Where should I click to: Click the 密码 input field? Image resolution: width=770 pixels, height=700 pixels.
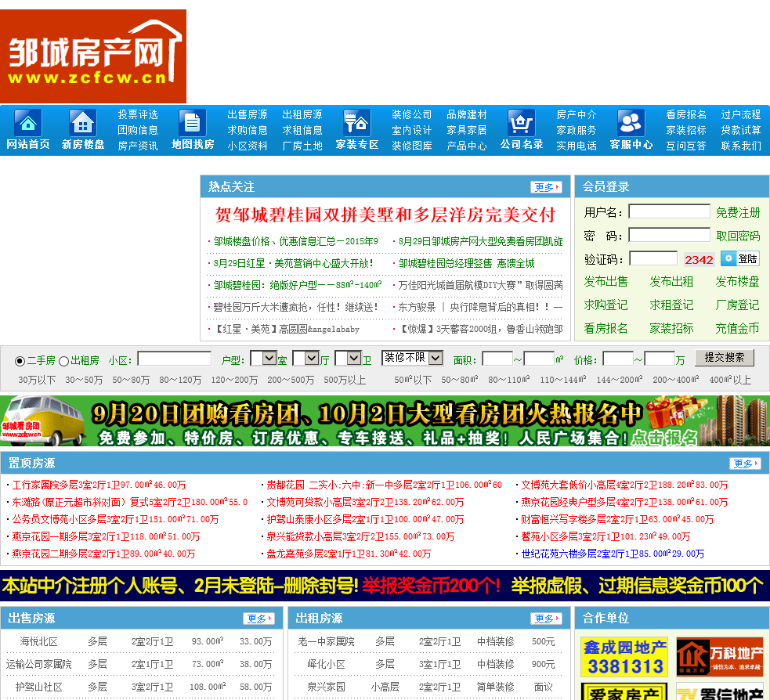pos(669,235)
